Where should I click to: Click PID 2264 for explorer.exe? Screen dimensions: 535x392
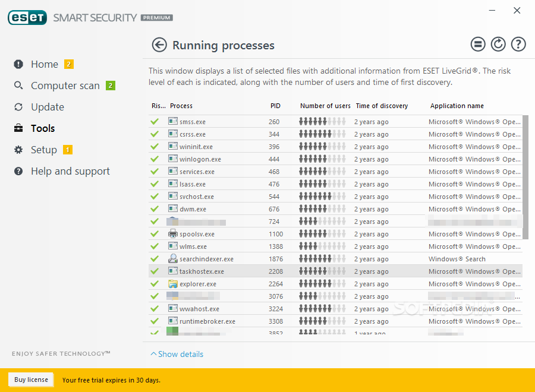click(276, 284)
